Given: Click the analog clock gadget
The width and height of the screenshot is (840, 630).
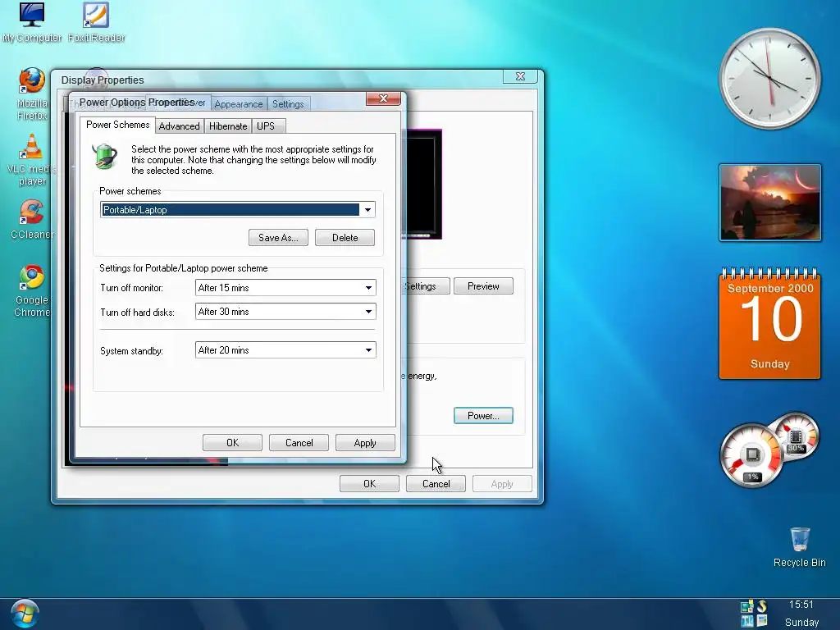Looking at the screenshot, I should 769,79.
